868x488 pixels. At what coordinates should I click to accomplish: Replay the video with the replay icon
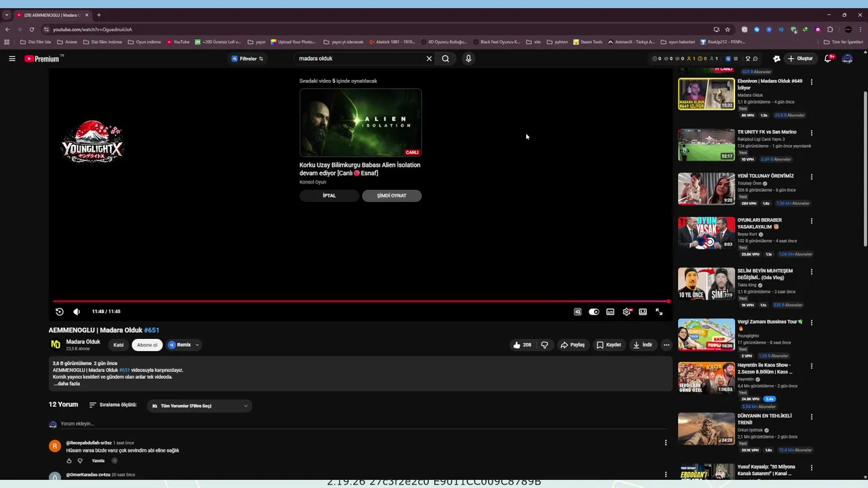coord(60,312)
